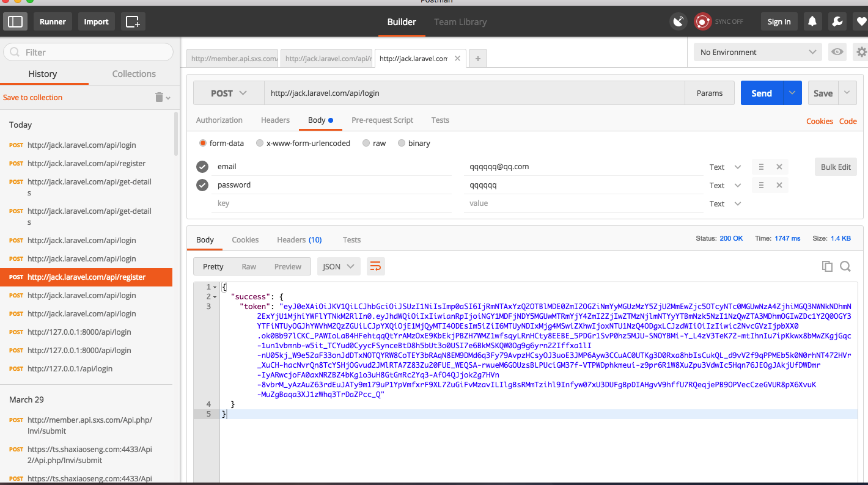
Task: Open a new window via plus icon
Action: point(133,21)
